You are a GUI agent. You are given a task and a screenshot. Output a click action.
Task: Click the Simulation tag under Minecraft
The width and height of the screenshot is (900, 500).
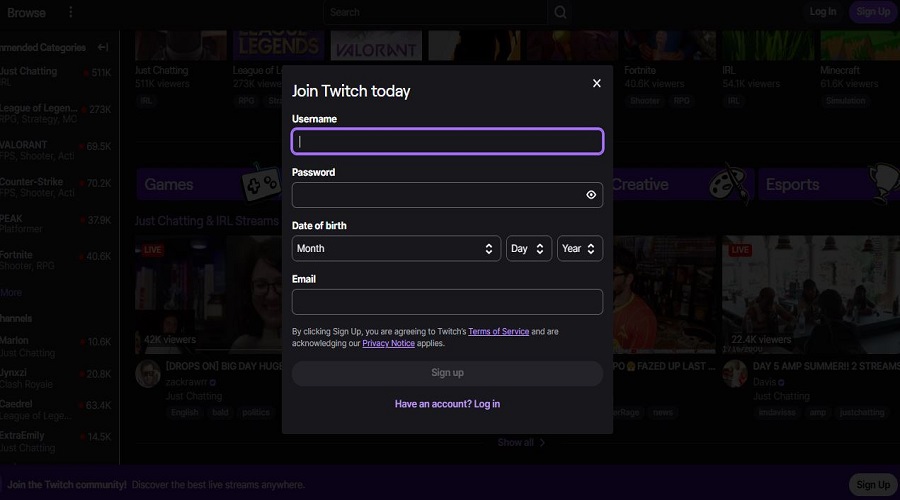[x=845, y=100]
